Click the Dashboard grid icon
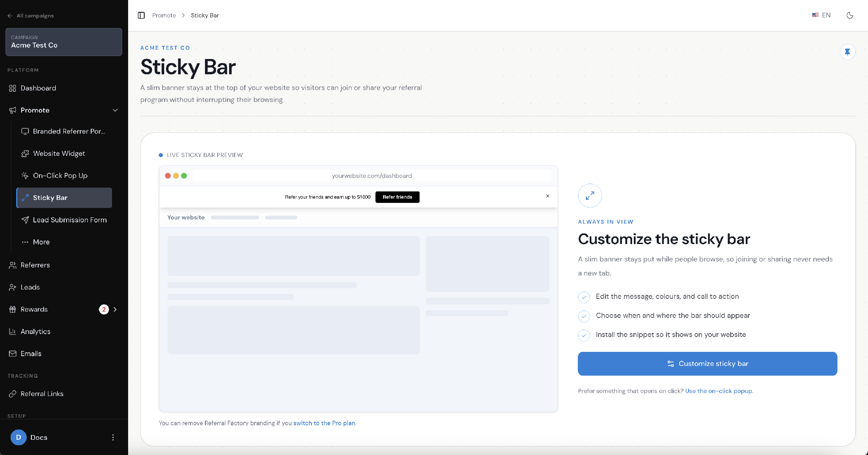Viewport: 868px width, 455px height. point(12,88)
